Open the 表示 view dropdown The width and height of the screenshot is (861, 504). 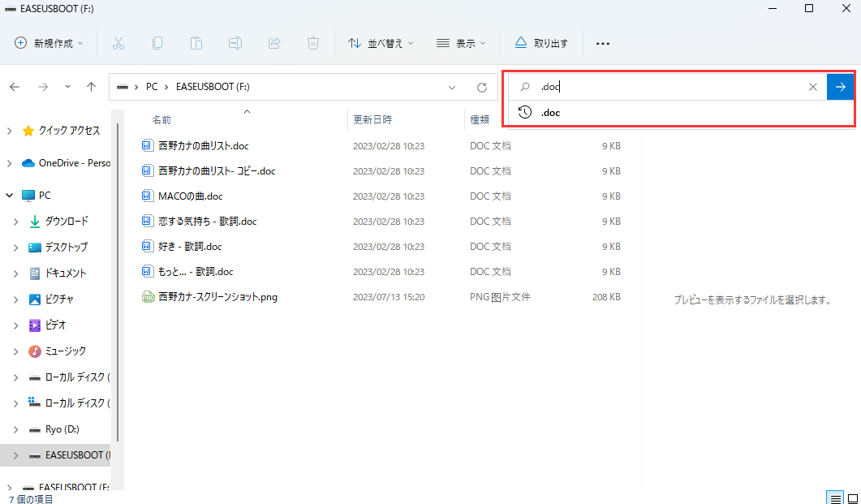(x=461, y=43)
